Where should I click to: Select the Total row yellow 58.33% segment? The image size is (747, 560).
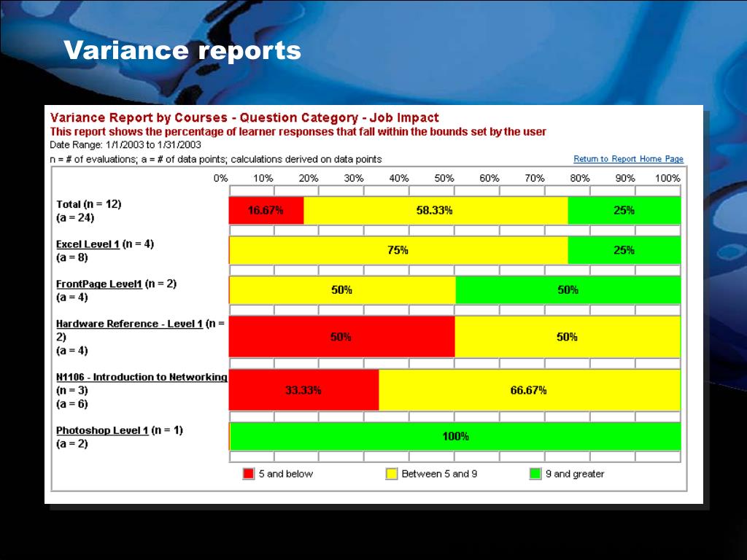436,211
